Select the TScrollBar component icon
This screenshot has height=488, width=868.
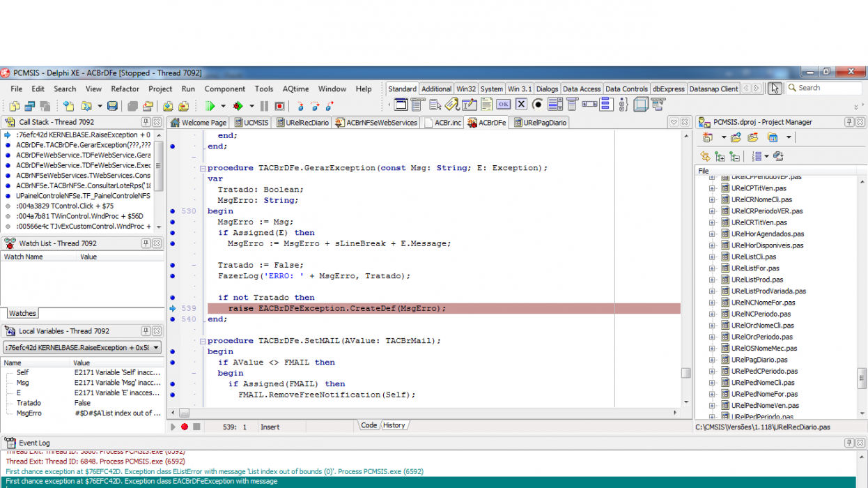click(589, 105)
